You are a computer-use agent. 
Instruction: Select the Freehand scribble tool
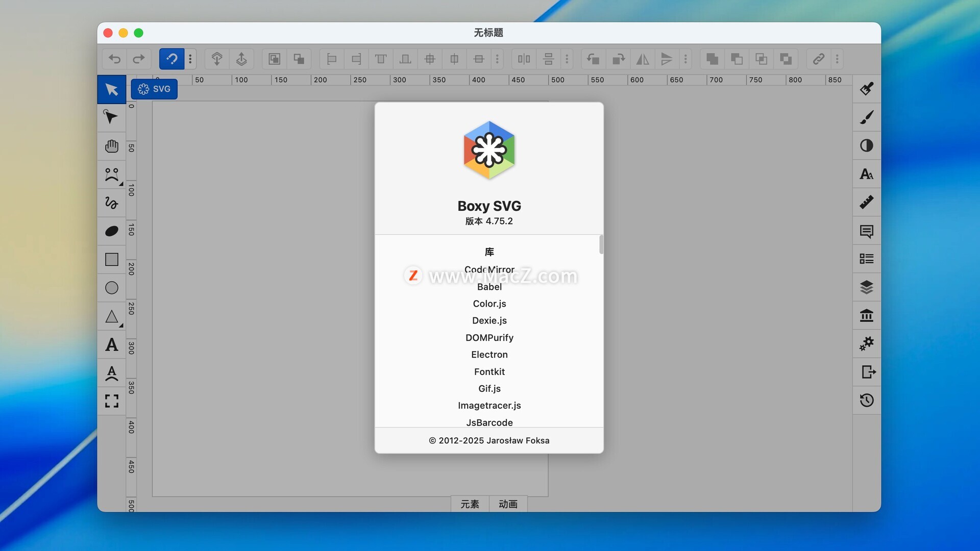coord(112,203)
